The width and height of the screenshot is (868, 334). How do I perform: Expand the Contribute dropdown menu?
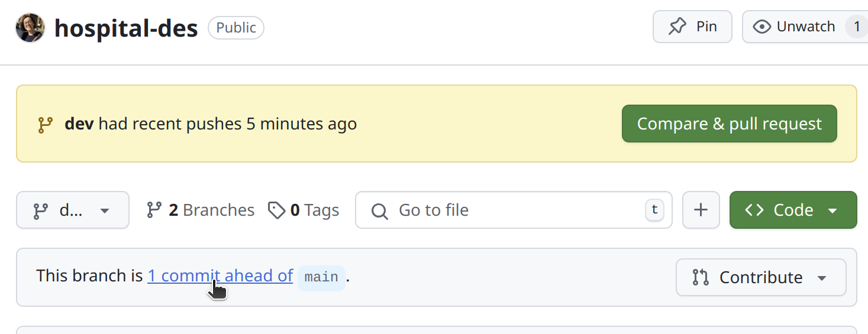(761, 277)
